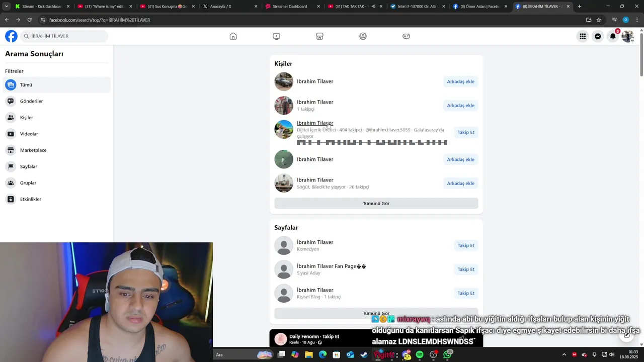This screenshot has width=644, height=362.
Task: Open Spotify from taskbar
Action: [420, 354]
